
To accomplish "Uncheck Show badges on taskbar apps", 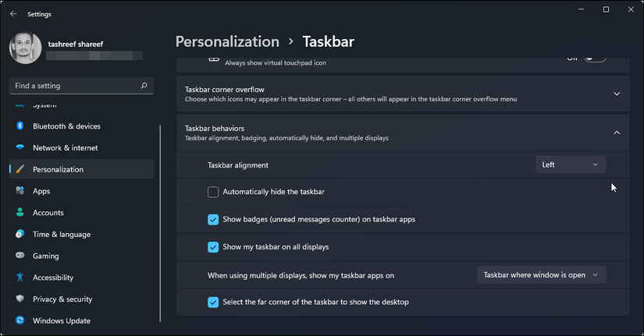I will pos(213,219).
